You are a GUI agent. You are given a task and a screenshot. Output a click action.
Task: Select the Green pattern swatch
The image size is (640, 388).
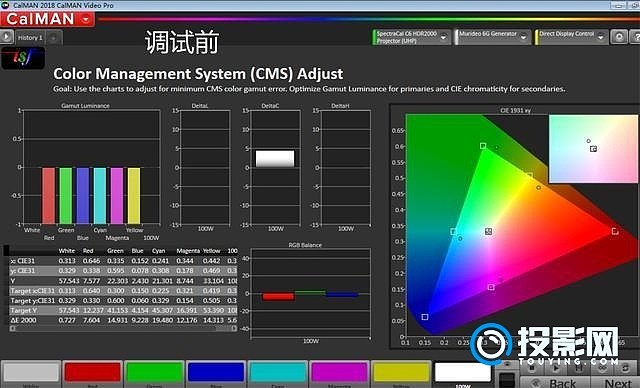click(154, 373)
